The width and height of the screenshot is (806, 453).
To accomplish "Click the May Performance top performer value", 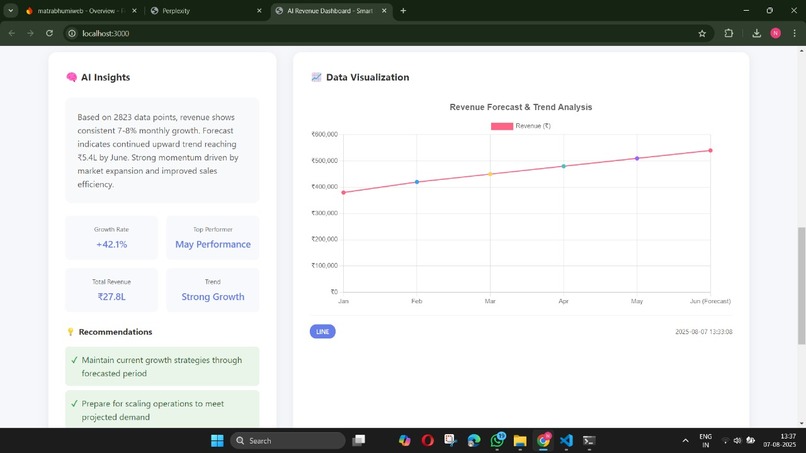I will point(213,244).
